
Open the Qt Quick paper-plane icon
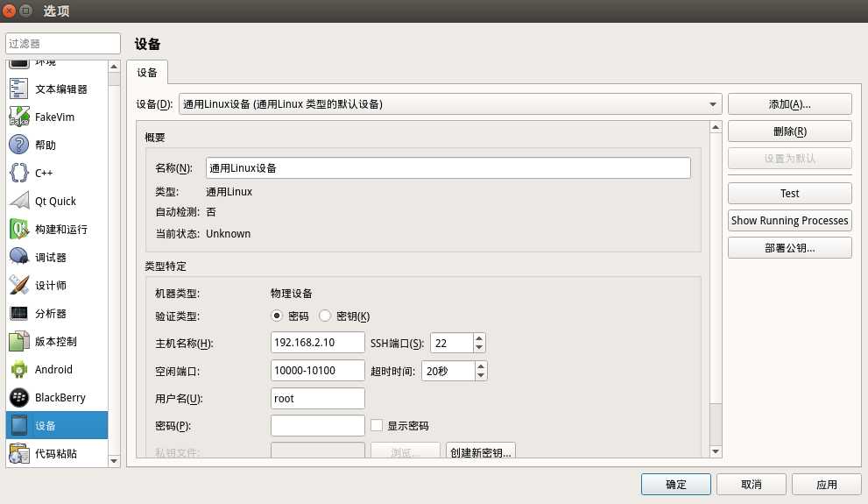tap(18, 201)
